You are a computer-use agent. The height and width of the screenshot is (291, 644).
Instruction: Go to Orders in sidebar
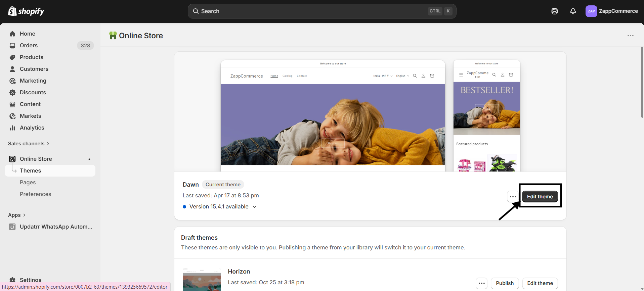29,45
